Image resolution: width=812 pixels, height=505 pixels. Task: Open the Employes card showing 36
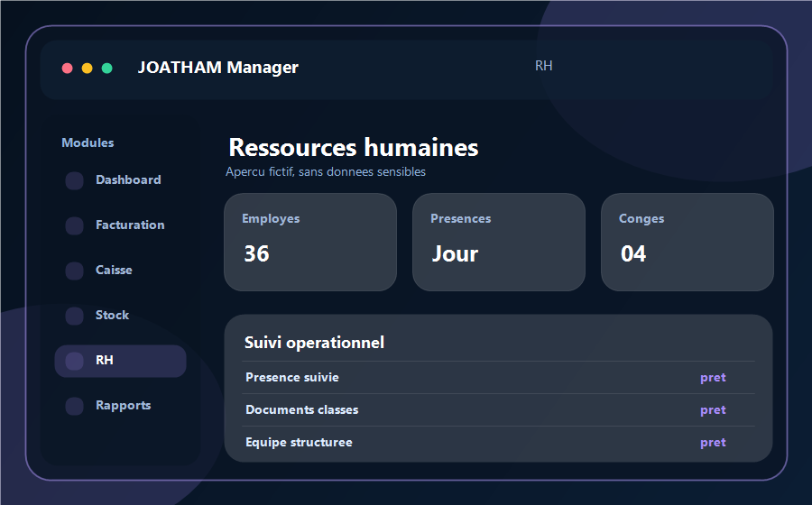[310, 243]
